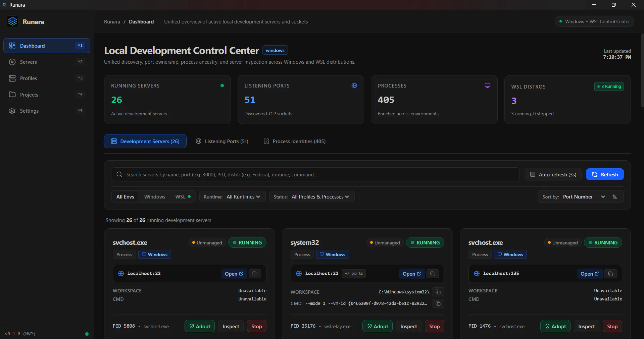Click the Dashboard breadcrumb text
The image size is (644, 339).
(141, 21)
